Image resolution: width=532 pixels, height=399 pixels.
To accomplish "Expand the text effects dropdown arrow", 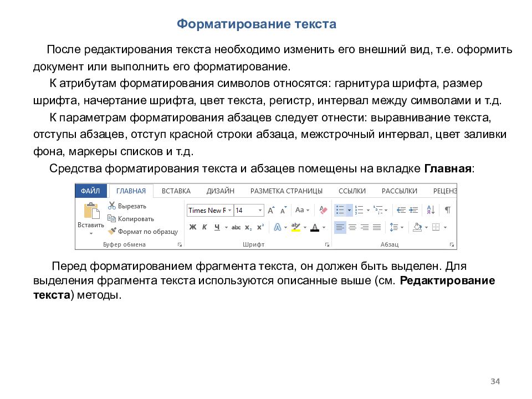I will tap(286, 227).
